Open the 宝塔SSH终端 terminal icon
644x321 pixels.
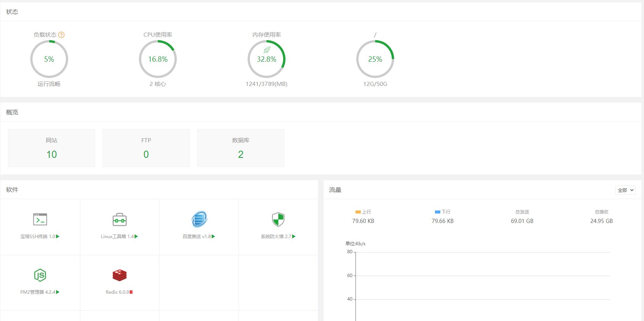coord(40,220)
